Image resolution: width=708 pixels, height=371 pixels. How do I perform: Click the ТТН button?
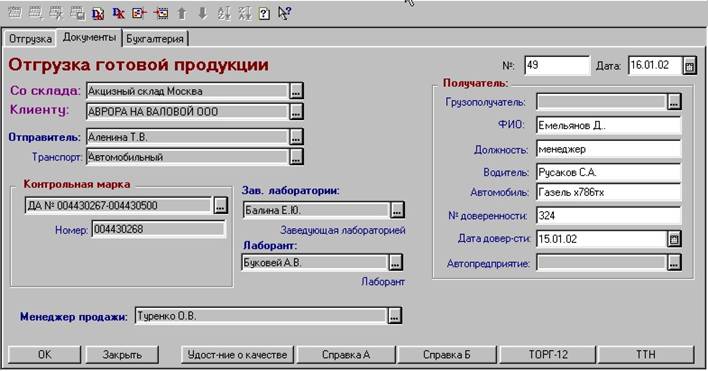pyautogui.click(x=646, y=355)
